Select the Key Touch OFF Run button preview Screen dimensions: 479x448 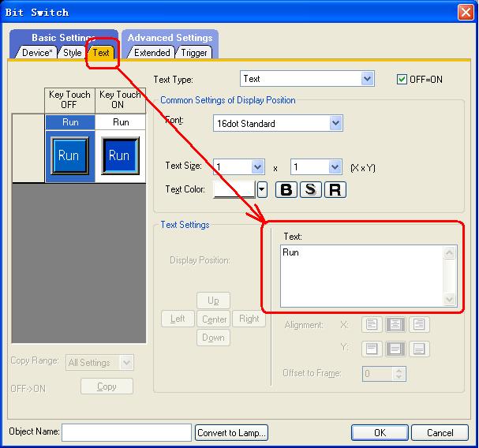pos(69,156)
